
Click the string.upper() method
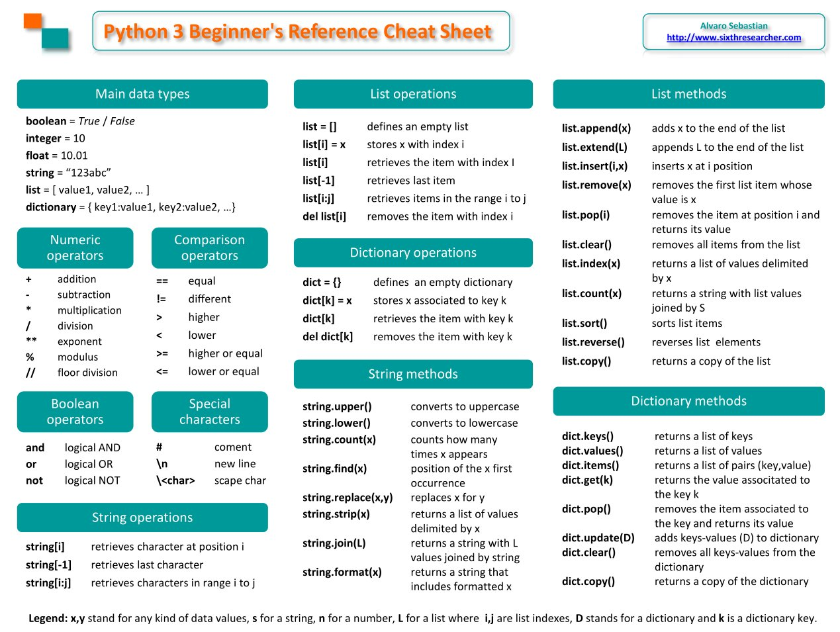pyautogui.click(x=337, y=406)
